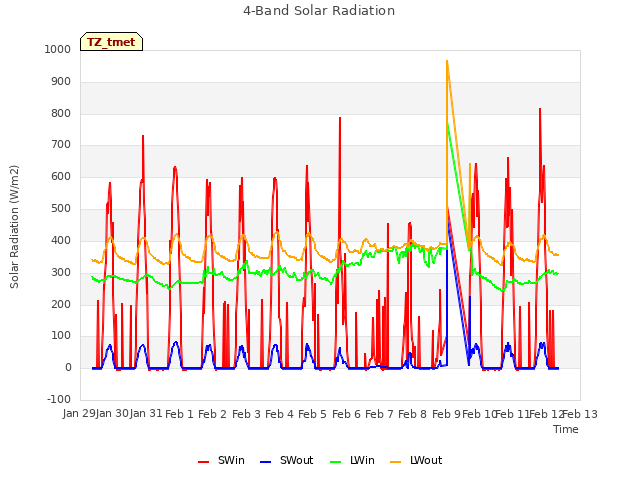The image size is (640, 480).
Task: Click the orange LWout legend color marker
Action: [x=396, y=462]
